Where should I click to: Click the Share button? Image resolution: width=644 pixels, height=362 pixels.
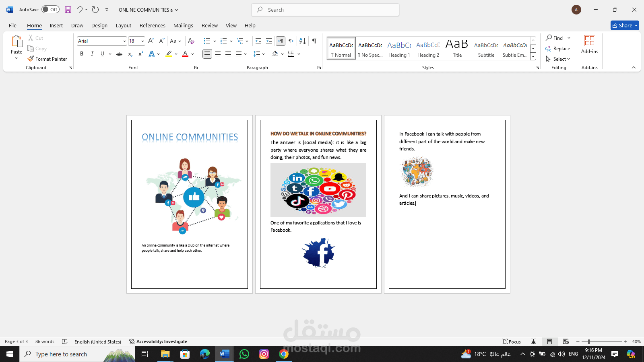pos(625,25)
